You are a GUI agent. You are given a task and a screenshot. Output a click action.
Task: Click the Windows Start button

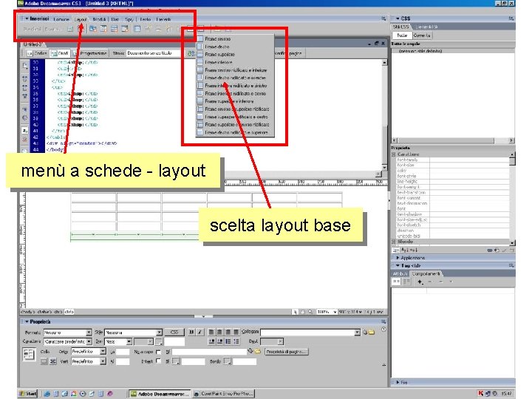[28, 394]
